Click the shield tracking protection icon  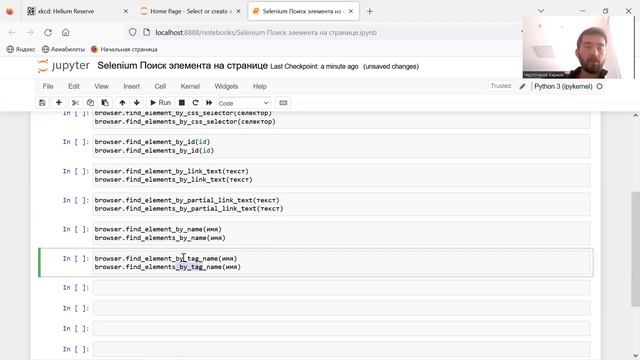click(132, 32)
